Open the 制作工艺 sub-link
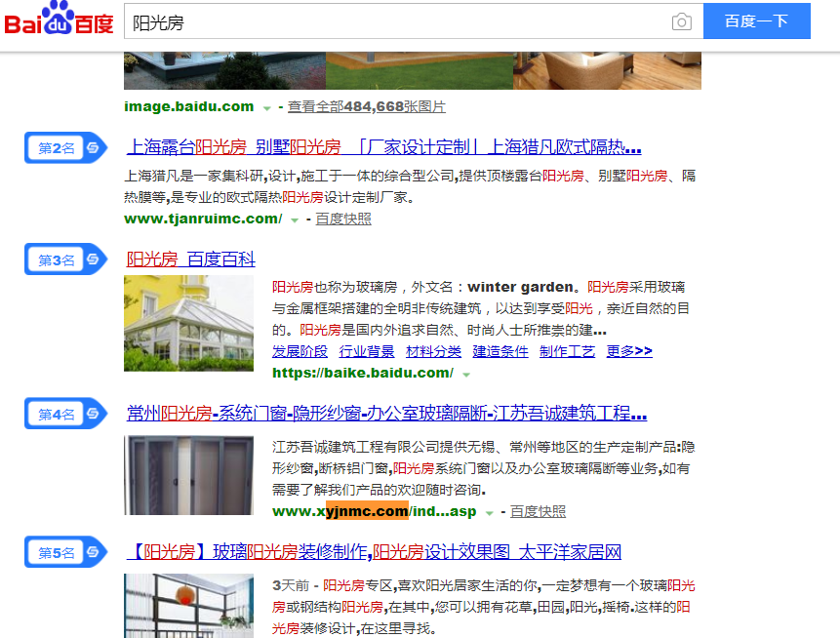840x638 pixels. (567, 351)
